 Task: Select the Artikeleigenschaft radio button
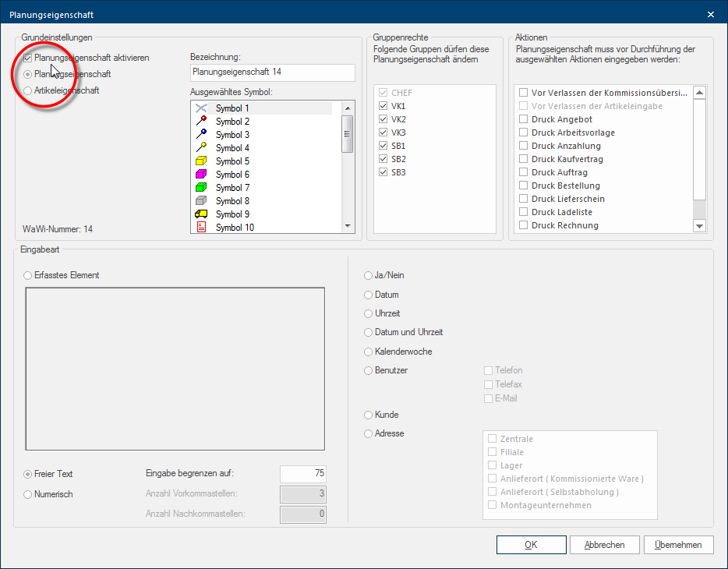[29, 90]
